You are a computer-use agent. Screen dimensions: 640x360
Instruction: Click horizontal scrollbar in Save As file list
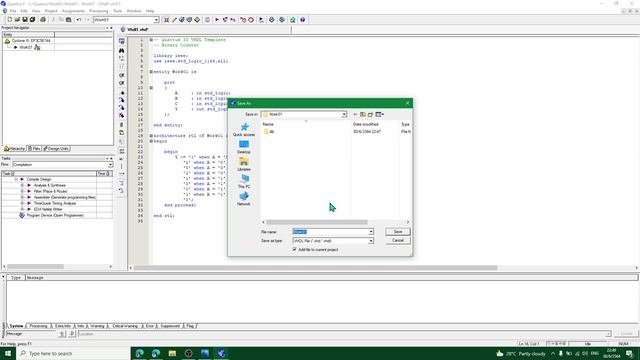pyautogui.click(x=317, y=222)
